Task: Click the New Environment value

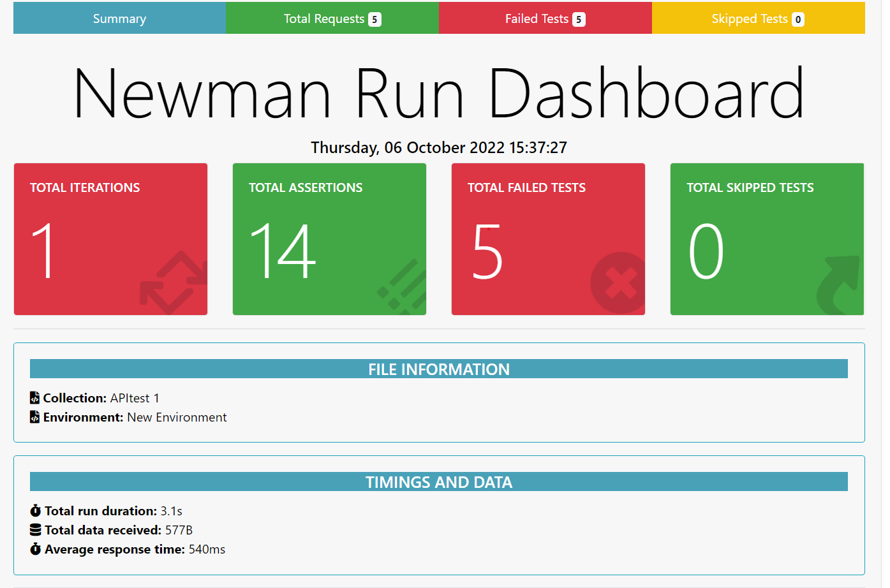Action: click(x=177, y=417)
